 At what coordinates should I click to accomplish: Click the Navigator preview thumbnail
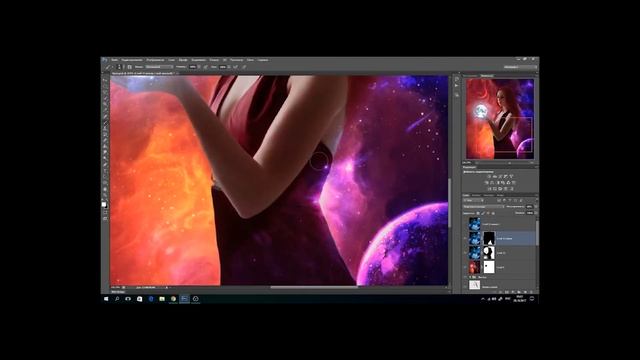pyautogui.click(x=500, y=119)
